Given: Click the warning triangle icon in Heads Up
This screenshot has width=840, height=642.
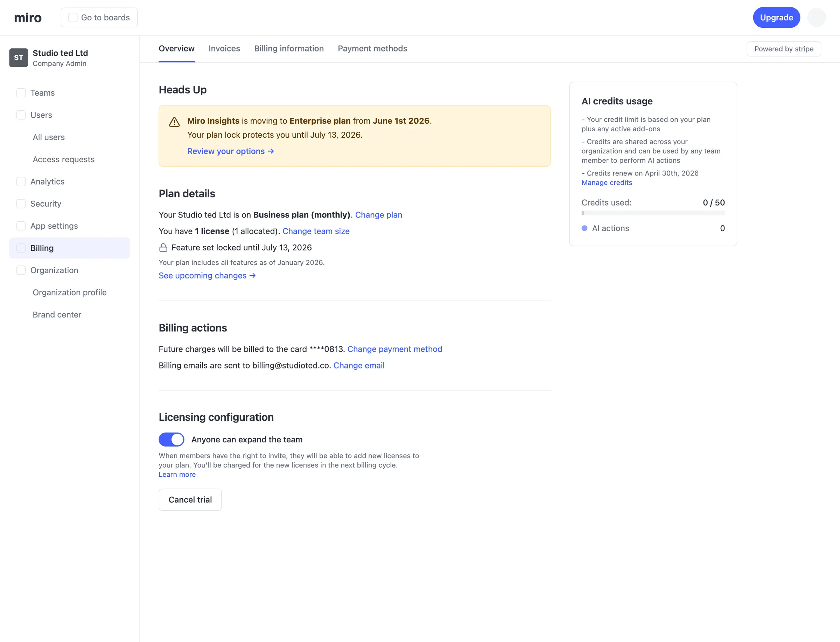Looking at the screenshot, I should click(175, 122).
